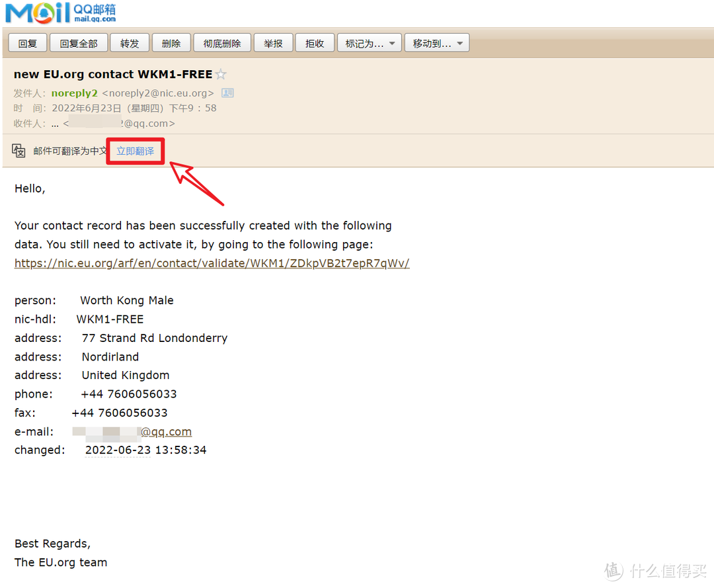Permanently delete with 彻底删除
The height and width of the screenshot is (588, 714).
[222, 44]
